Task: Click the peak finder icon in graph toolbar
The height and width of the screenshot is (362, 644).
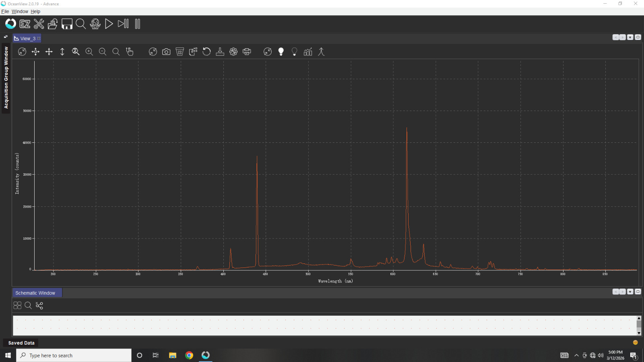Action: click(321, 52)
